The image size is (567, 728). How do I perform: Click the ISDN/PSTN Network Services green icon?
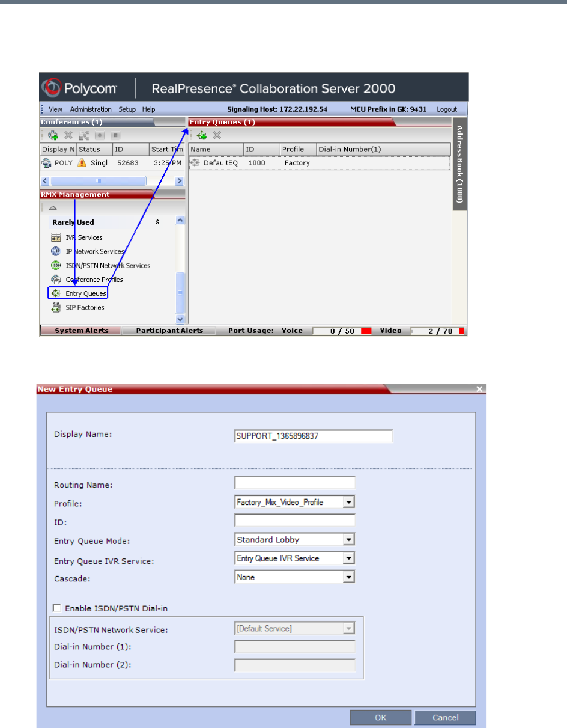(56, 265)
